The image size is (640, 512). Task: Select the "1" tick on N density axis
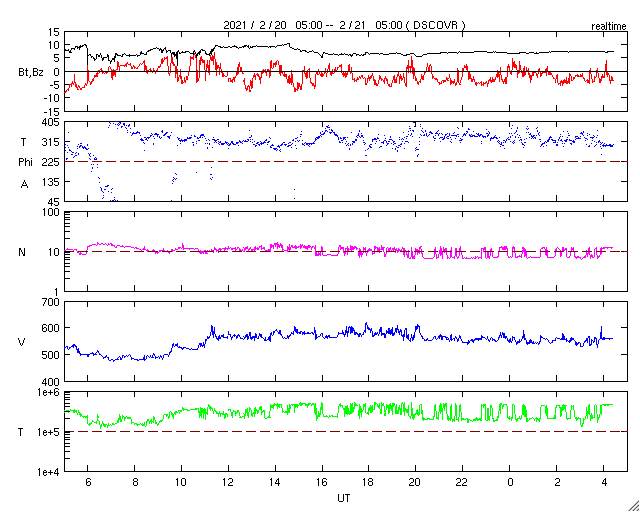[56, 292]
